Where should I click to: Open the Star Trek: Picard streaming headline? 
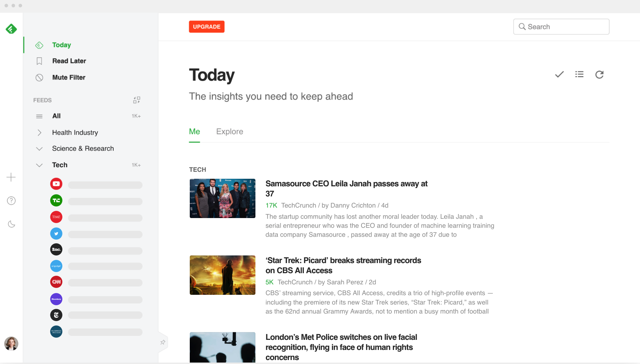click(x=343, y=265)
